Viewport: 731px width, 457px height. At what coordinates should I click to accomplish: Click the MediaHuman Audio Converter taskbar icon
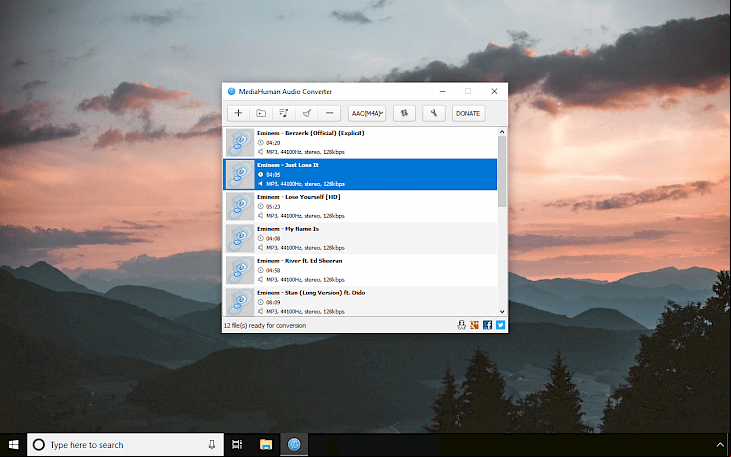pyautogui.click(x=294, y=445)
